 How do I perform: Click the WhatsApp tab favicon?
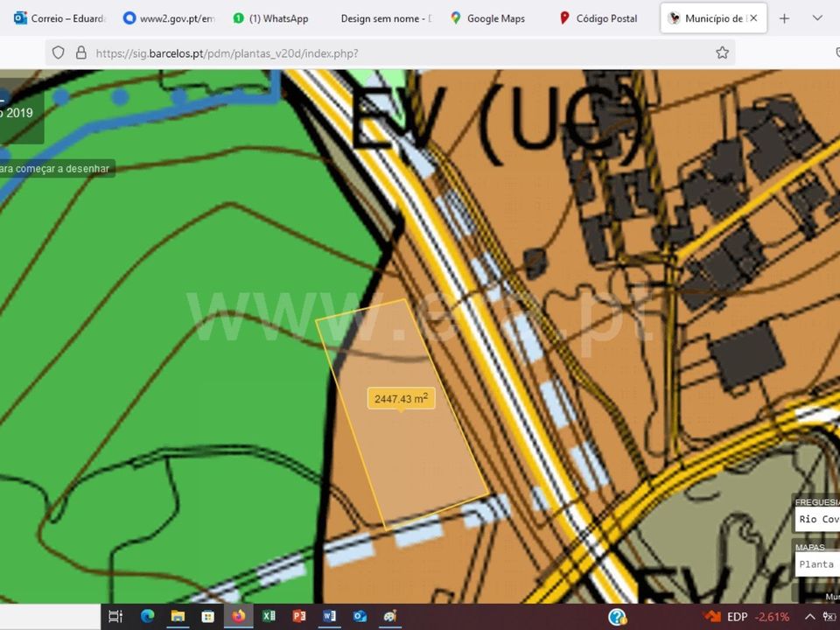[x=238, y=18]
